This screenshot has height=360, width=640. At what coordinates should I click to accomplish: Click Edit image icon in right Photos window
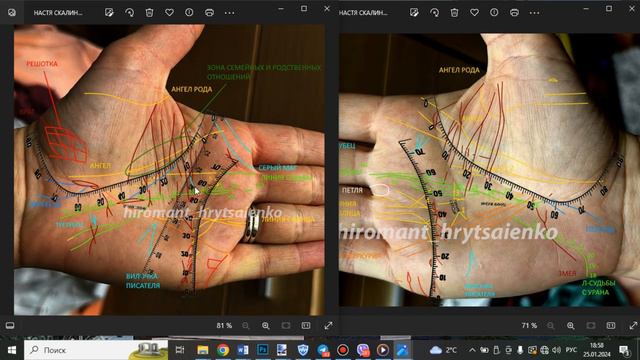(414, 13)
